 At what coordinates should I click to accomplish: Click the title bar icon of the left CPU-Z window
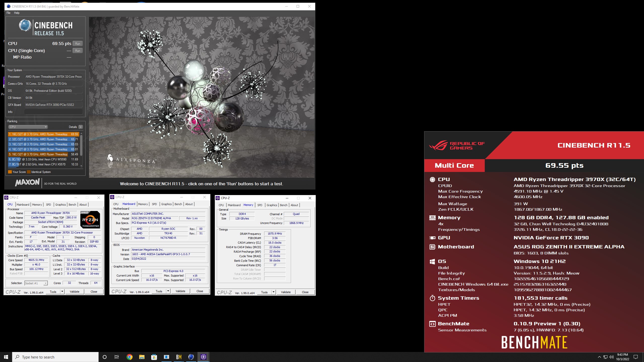pyautogui.click(x=6, y=198)
